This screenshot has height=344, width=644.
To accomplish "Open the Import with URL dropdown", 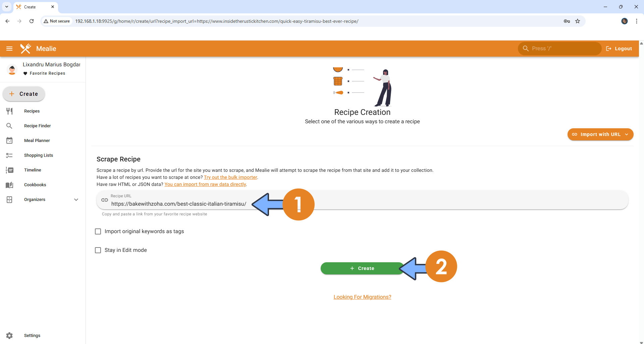I will (600, 134).
